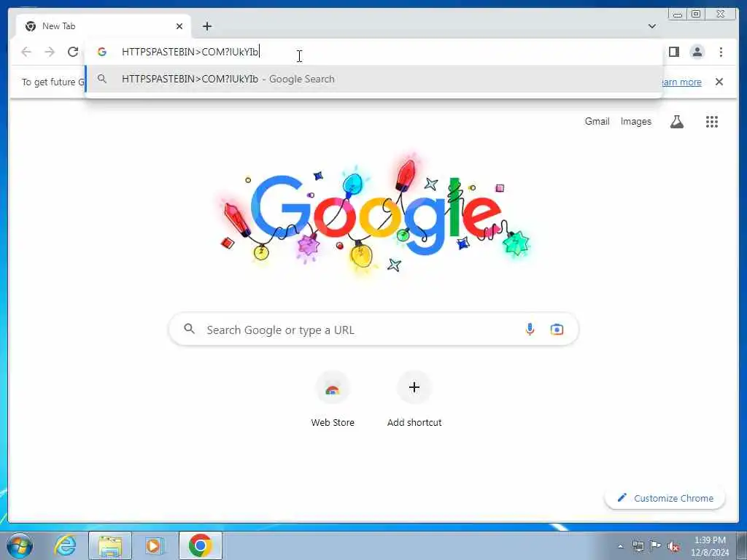
Task: Open Search Labs flask icon
Action: click(x=676, y=122)
